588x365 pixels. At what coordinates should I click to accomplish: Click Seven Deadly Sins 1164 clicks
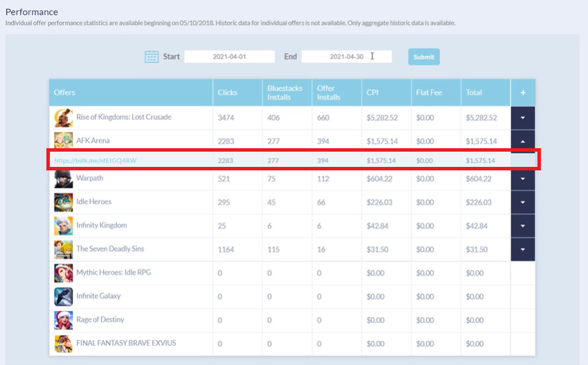point(226,250)
